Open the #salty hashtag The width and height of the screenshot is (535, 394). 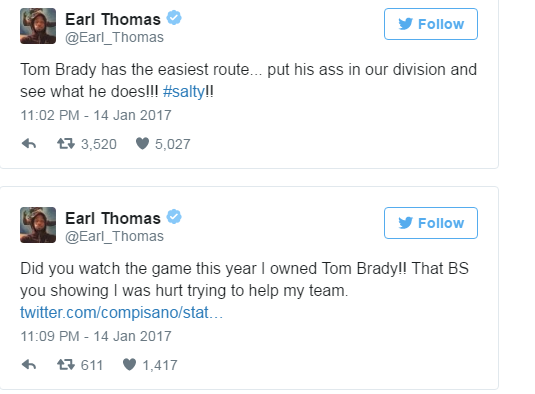click(x=184, y=91)
